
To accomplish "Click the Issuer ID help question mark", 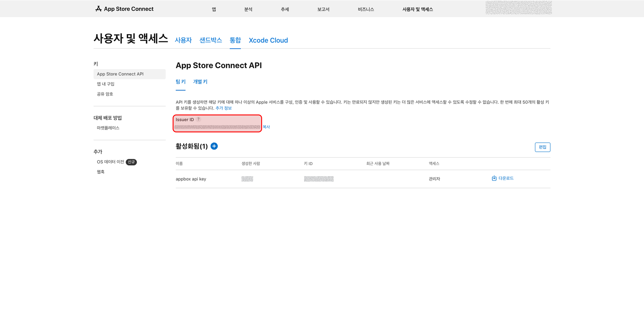I will [x=198, y=119].
